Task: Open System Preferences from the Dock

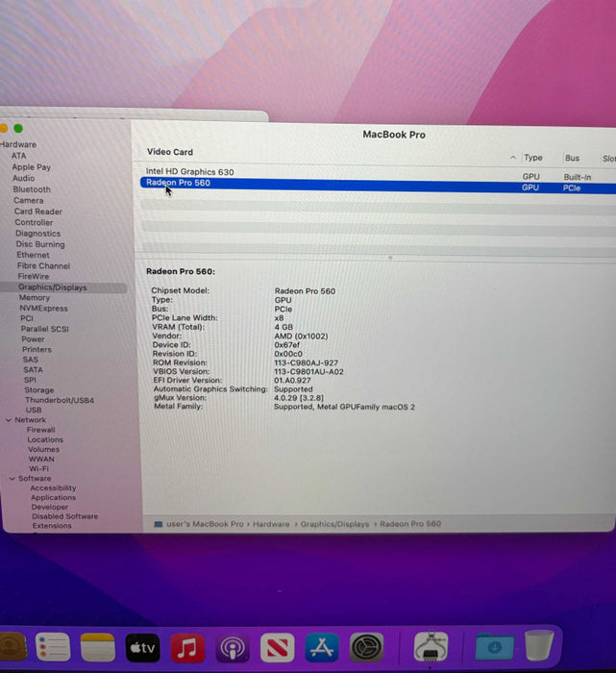Action: point(366,647)
